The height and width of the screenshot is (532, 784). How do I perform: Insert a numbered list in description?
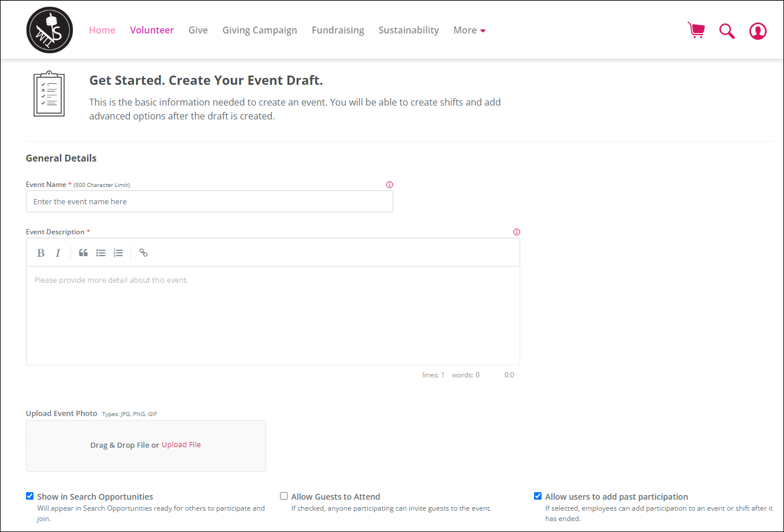point(118,253)
